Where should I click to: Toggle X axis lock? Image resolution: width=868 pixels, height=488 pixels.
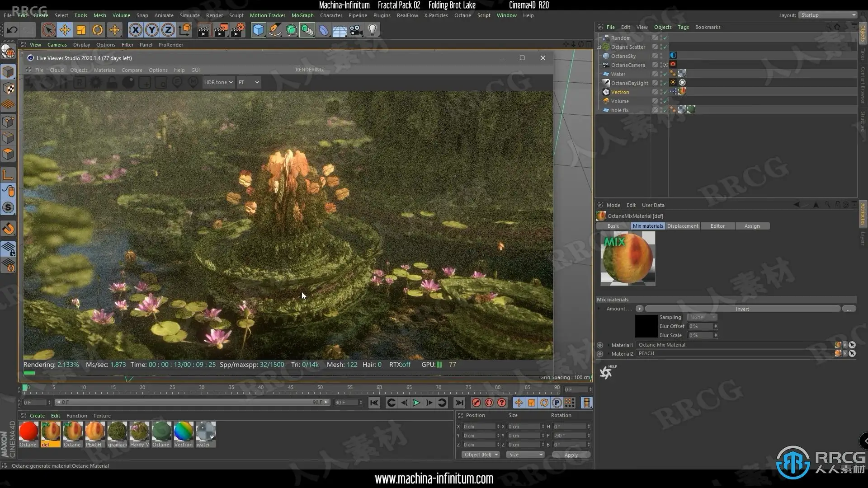click(x=135, y=30)
